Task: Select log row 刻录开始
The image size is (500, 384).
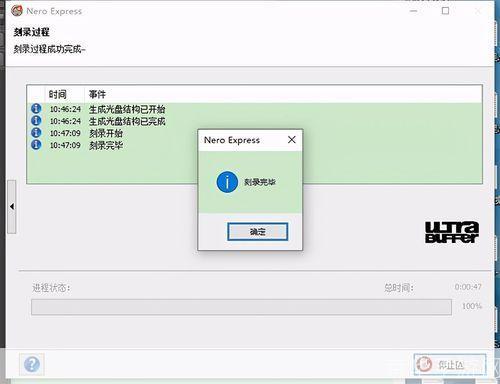Action: tap(254, 133)
